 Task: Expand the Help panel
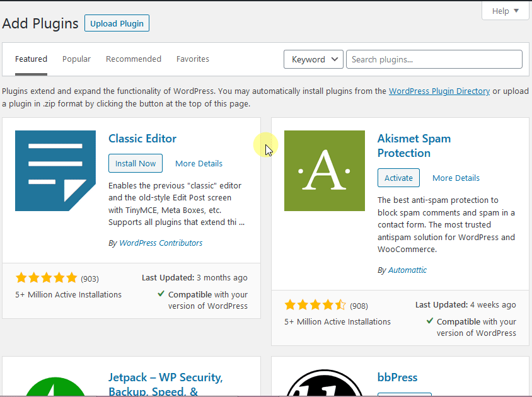506,11
